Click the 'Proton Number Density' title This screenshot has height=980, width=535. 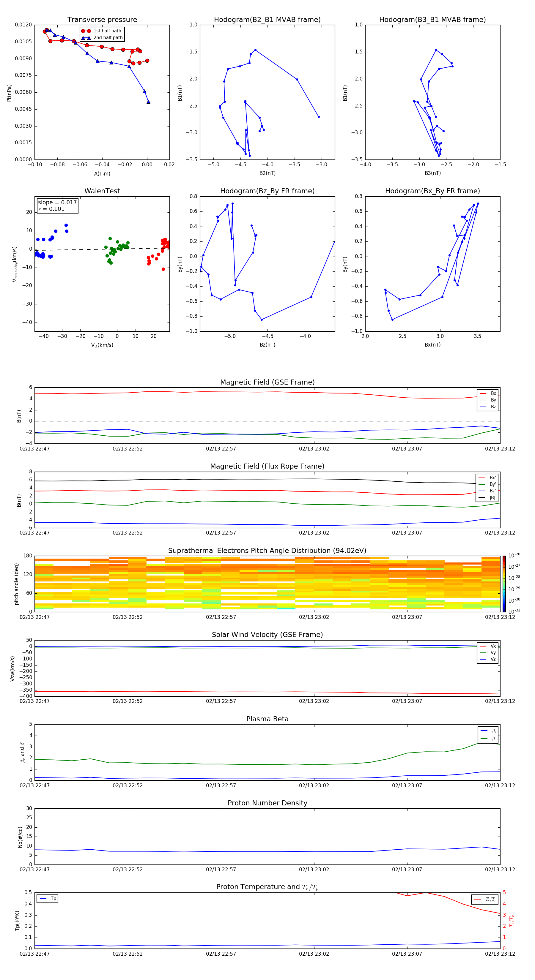[x=267, y=803]
